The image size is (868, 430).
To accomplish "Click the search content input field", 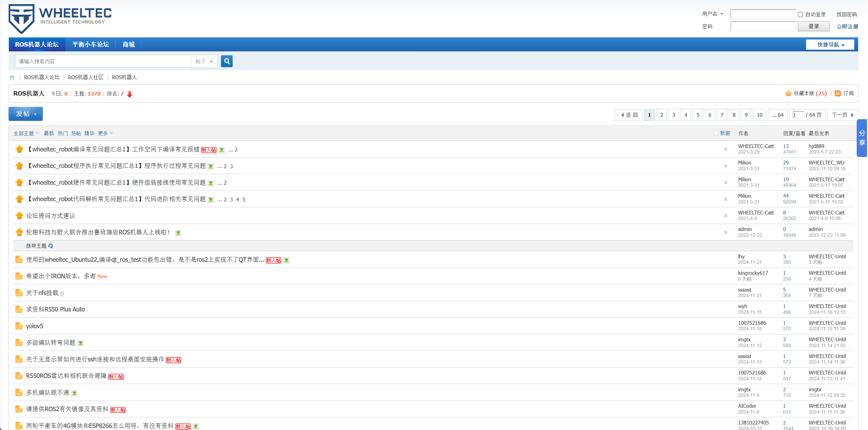I will click(x=103, y=61).
